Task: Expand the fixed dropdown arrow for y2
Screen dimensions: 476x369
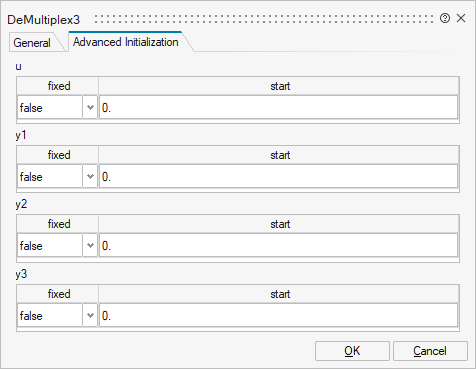Action: pyautogui.click(x=90, y=246)
